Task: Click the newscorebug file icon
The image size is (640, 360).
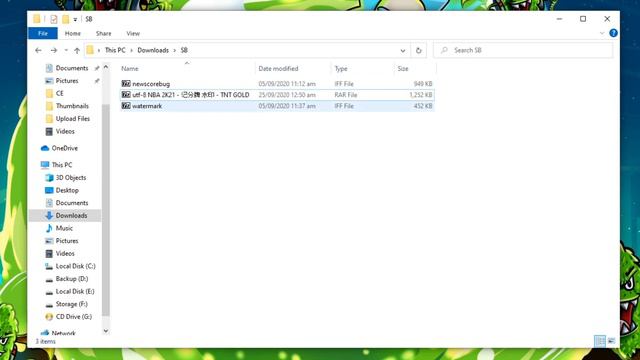Action: [x=126, y=83]
